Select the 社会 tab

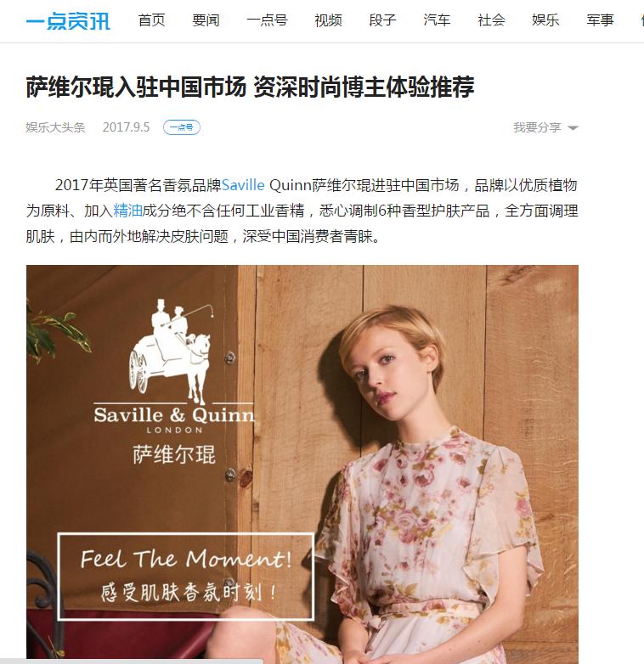point(491,20)
